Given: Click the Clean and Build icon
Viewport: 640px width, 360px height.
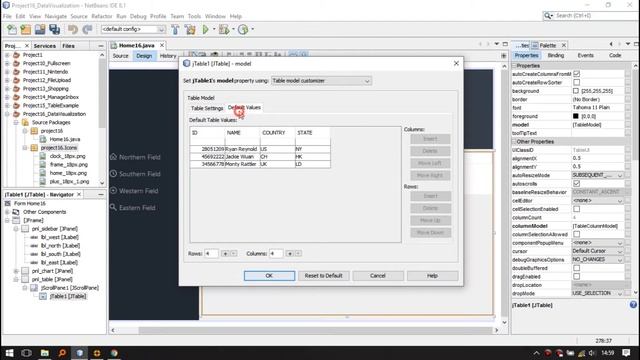Looking at the screenshot, I should [190, 29].
